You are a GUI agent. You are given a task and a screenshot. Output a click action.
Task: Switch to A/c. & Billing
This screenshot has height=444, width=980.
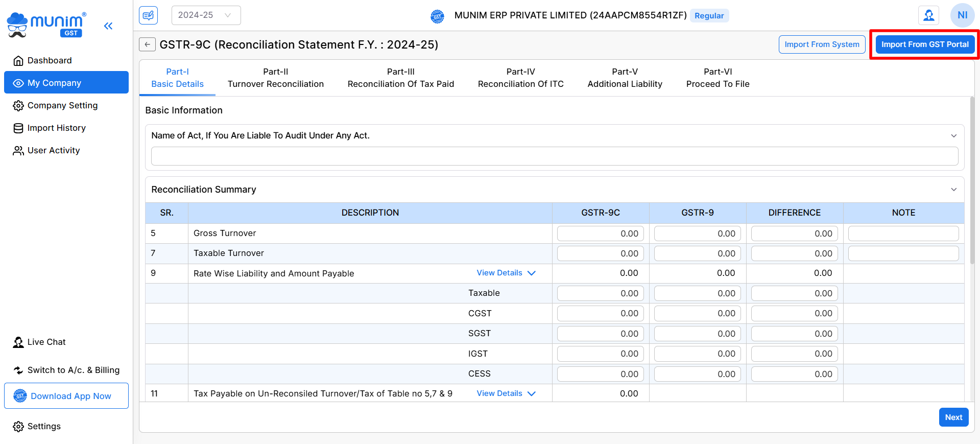coord(66,370)
